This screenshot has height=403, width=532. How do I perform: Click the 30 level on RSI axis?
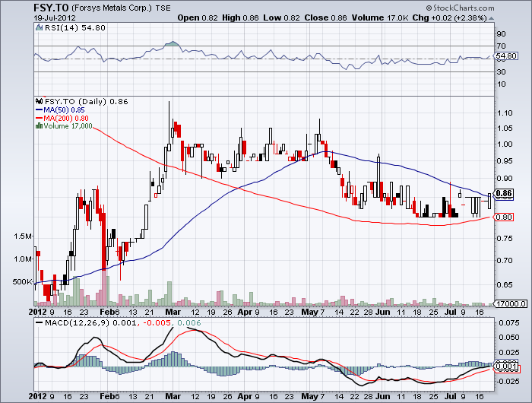coord(501,71)
